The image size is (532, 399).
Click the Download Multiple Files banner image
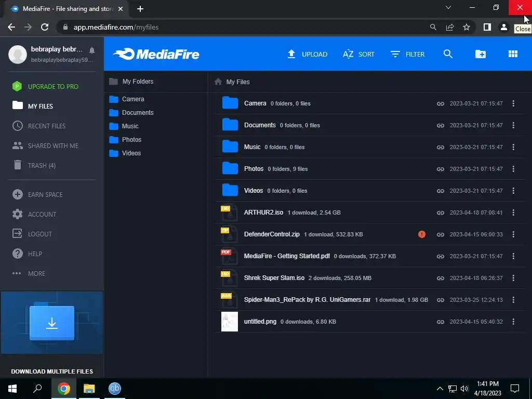52,323
